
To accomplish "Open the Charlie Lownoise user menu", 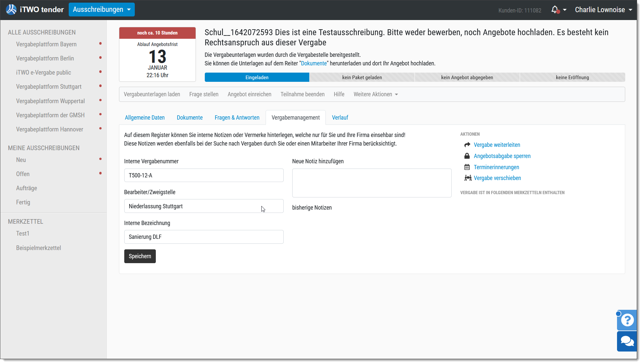I will (604, 10).
